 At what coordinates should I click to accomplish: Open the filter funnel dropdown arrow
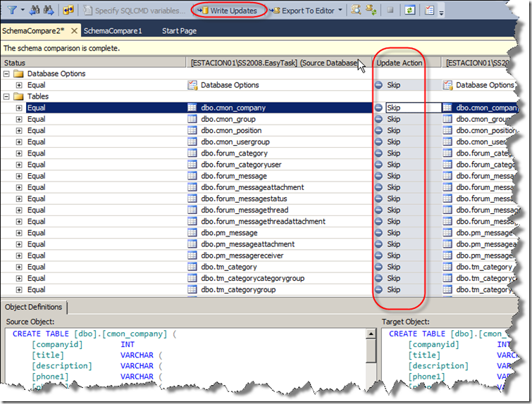23,10
